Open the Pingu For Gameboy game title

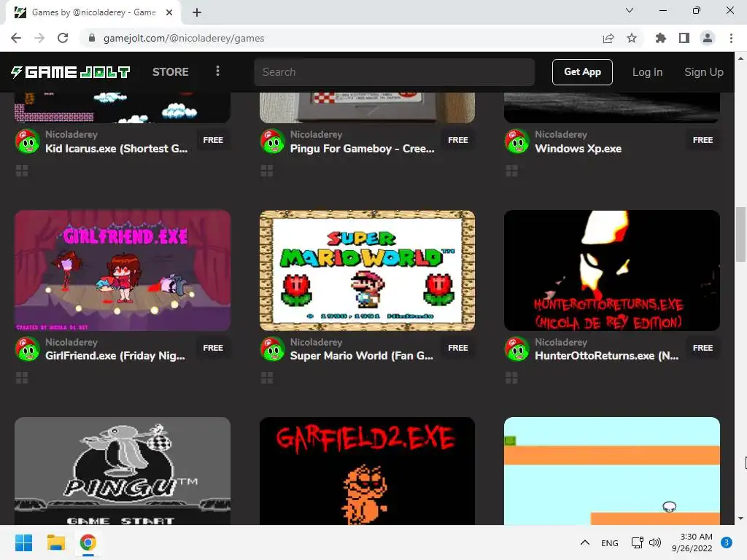(x=362, y=149)
